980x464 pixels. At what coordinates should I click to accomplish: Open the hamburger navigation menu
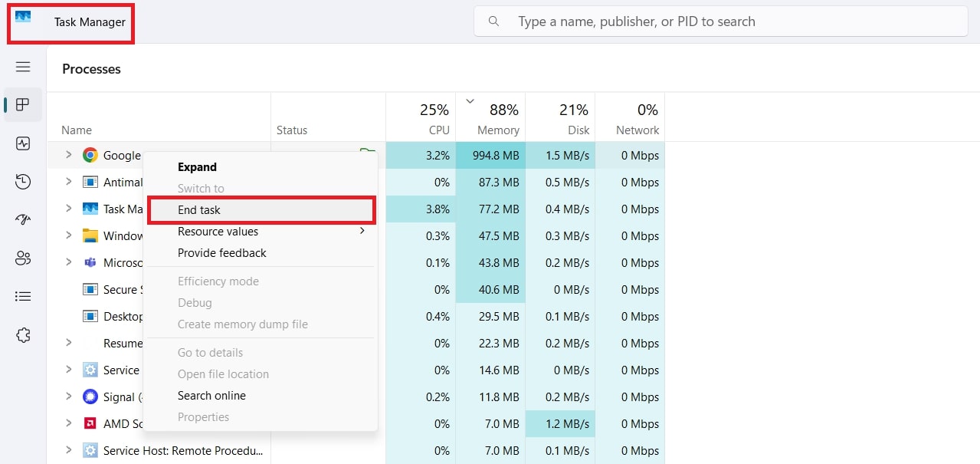click(x=23, y=67)
